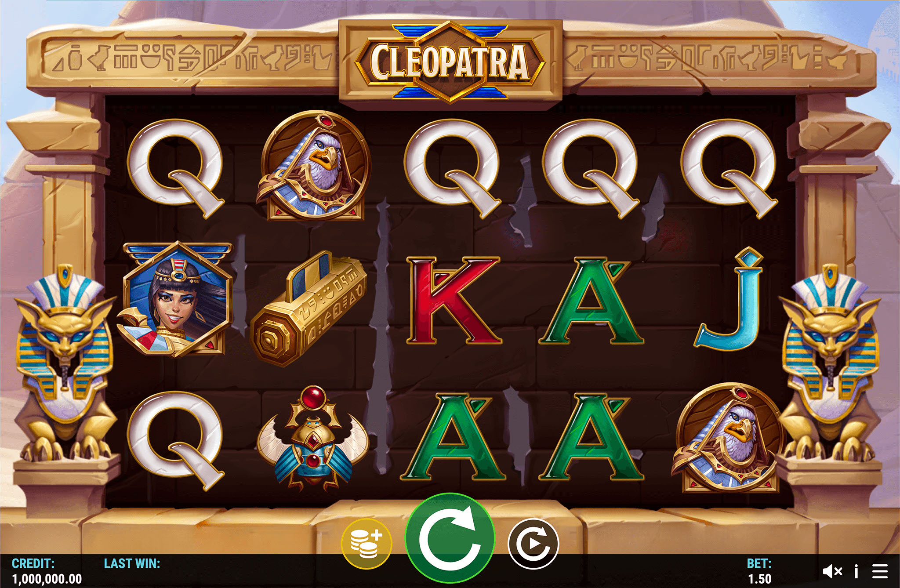Image resolution: width=900 pixels, height=588 pixels.
Task: Click the red K symbol
Action: point(454,301)
